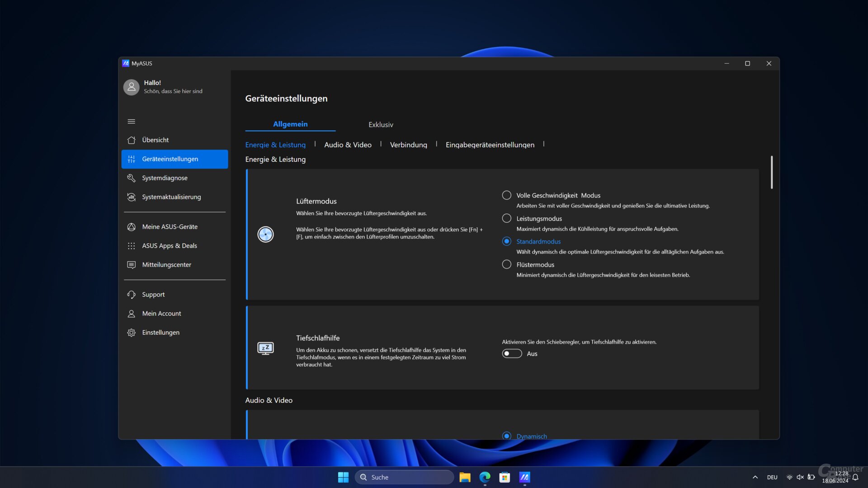Click the Meine ASUS-Geräte icon
This screenshot has height=488, width=868.
pos(131,227)
